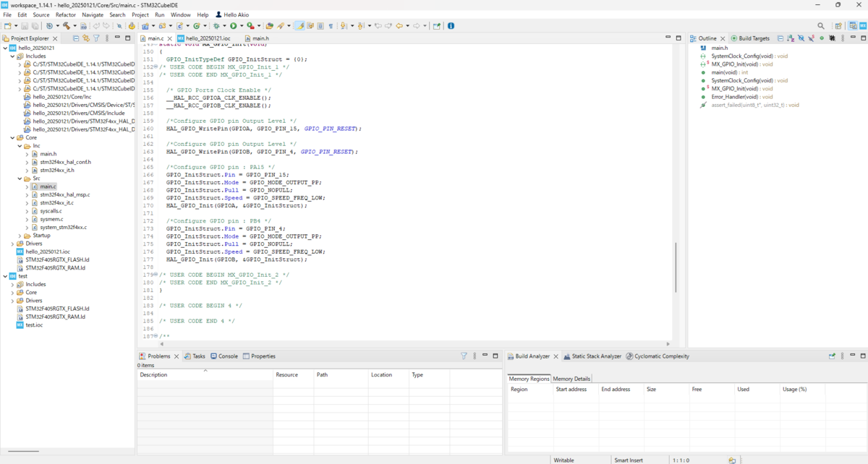
Task: Click the Build hammer icon in toolbar
Action: point(65,26)
